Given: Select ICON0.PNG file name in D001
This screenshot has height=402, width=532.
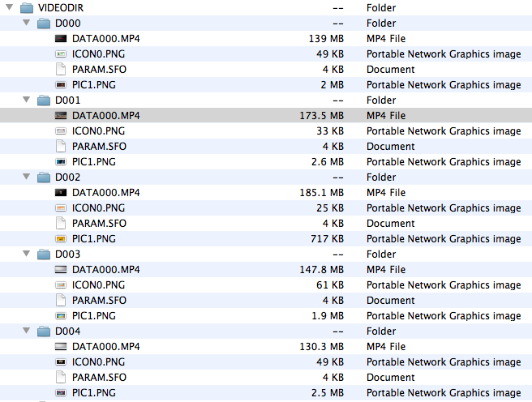Looking at the screenshot, I should coord(98,130).
